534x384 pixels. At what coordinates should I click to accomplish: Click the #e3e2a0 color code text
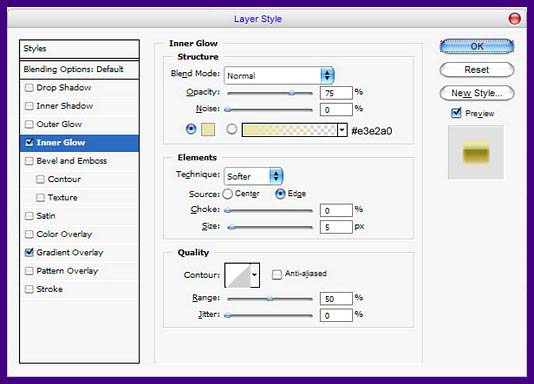372,131
